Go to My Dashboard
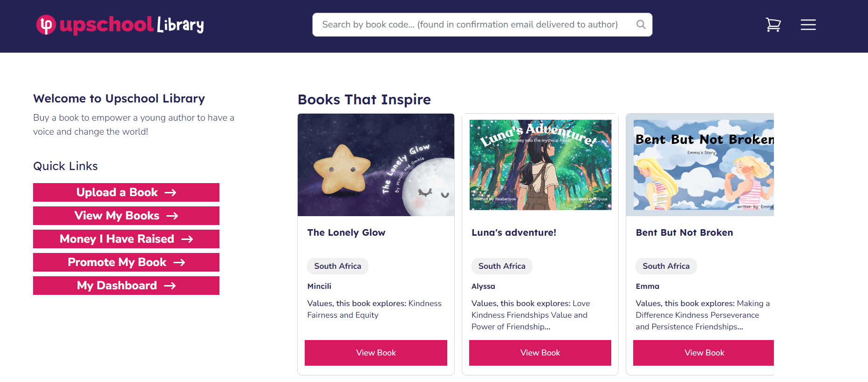868x382 pixels. point(126,286)
